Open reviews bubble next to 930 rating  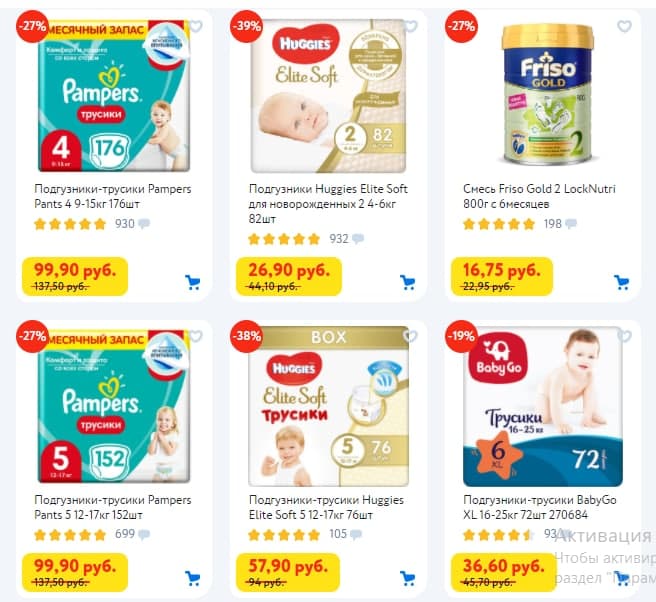(144, 223)
